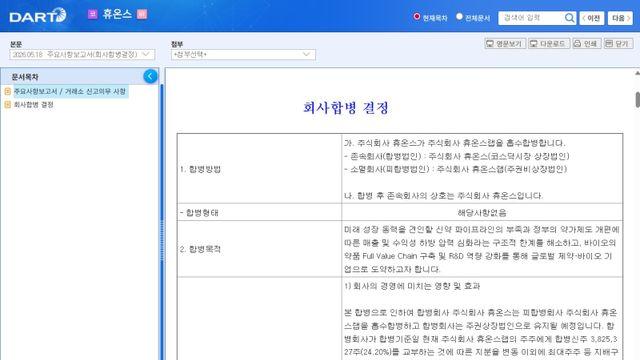Viewport: 640px width, 360px height.
Task: Select the 현재목차 radio button
Action: click(x=417, y=17)
